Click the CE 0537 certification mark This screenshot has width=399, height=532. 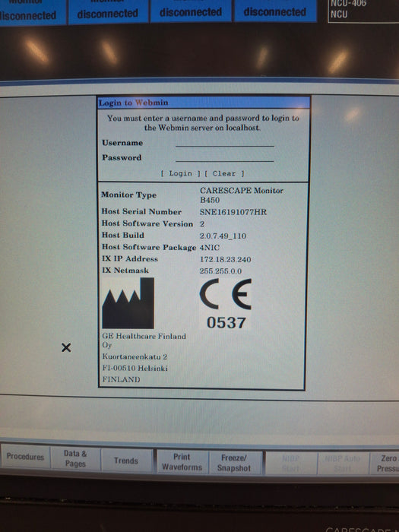[226, 304]
